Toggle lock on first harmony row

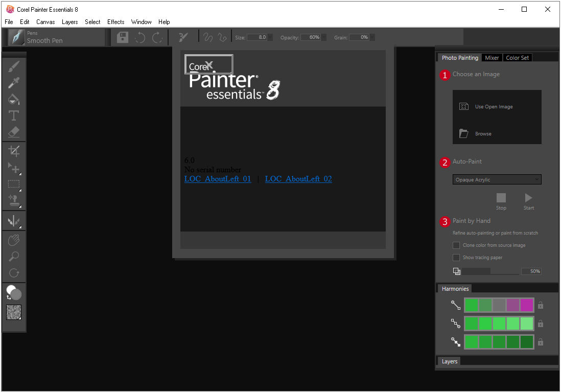(541, 305)
